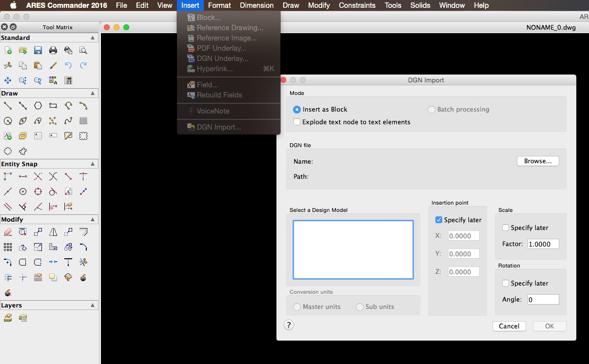Viewport: 589px width, 364px height.
Task: Collapse the Standard toolbar section
Action: pos(93,38)
